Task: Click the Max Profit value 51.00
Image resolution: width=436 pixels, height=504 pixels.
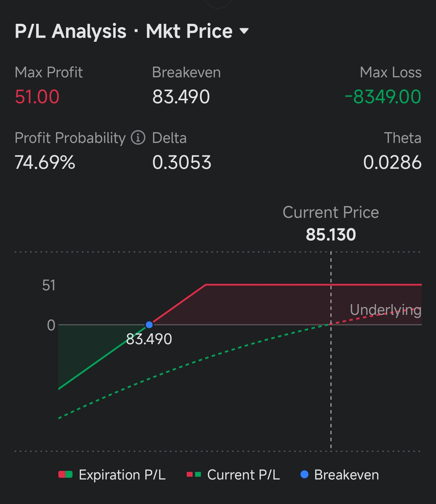Action: [37, 97]
